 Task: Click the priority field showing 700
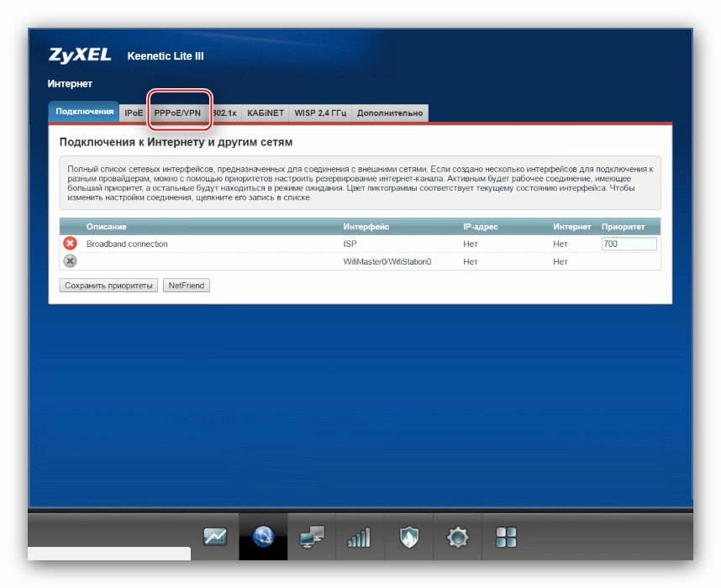pos(628,244)
